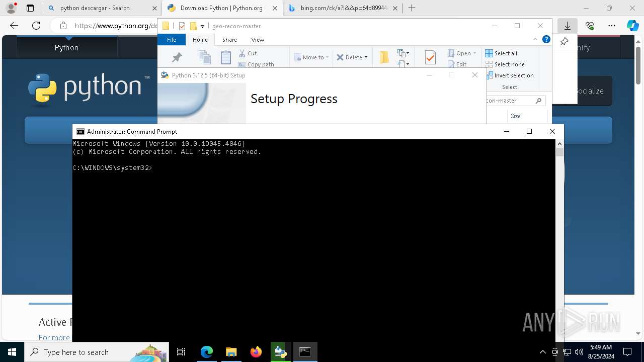The height and width of the screenshot is (362, 644).
Task: Select the View ribbon tab
Action: coord(258,39)
